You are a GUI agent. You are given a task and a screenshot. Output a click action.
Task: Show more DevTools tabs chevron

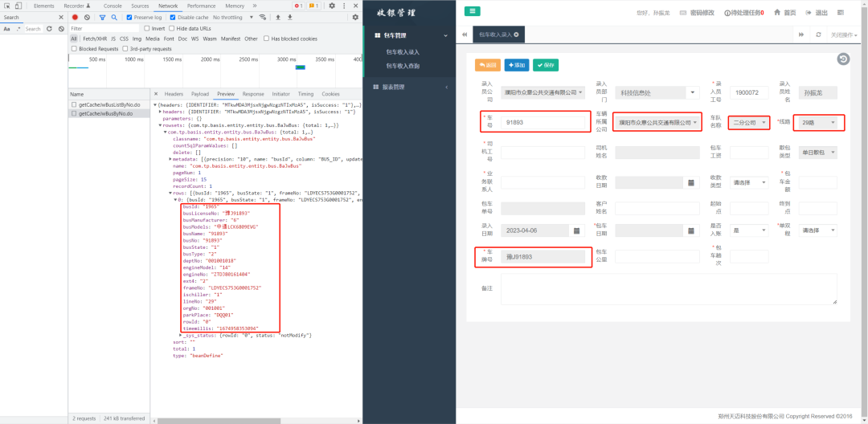pos(255,6)
